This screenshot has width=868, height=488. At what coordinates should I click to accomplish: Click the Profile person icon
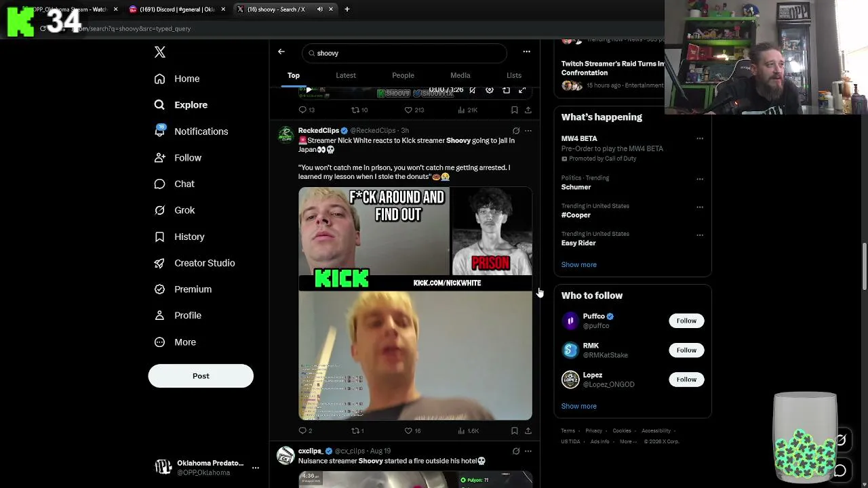point(159,315)
